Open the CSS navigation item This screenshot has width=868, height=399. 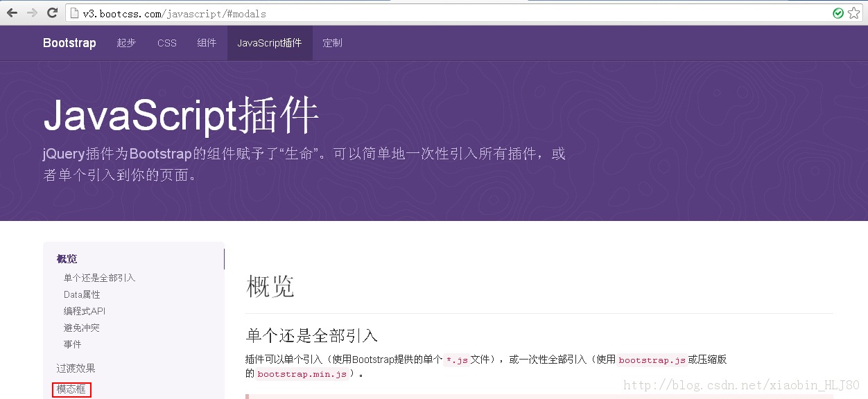click(167, 43)
